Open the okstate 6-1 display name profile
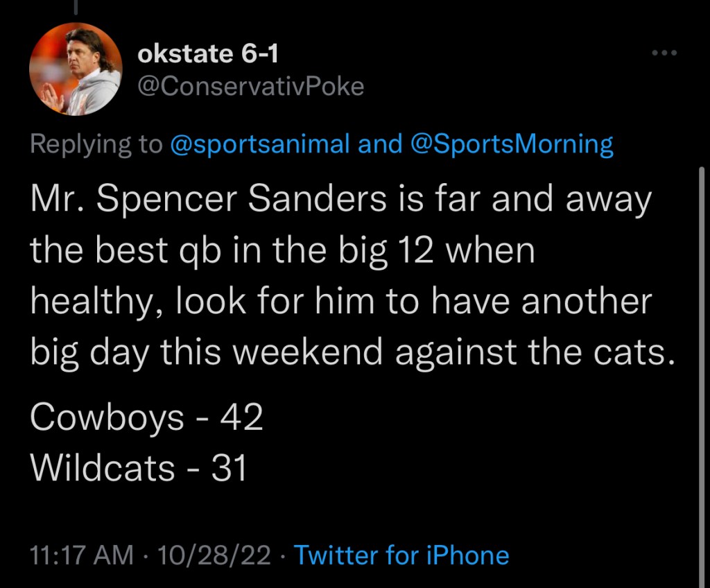The height and width of the screenshot is (588, 710). [208, 53]
